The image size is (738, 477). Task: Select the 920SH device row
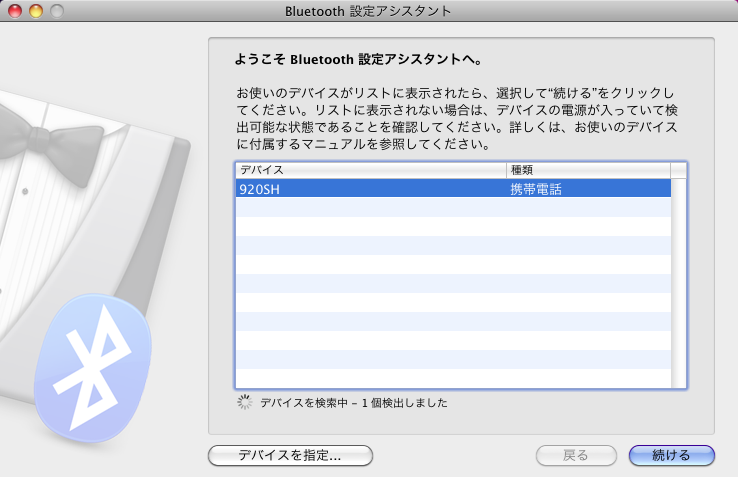453,189
